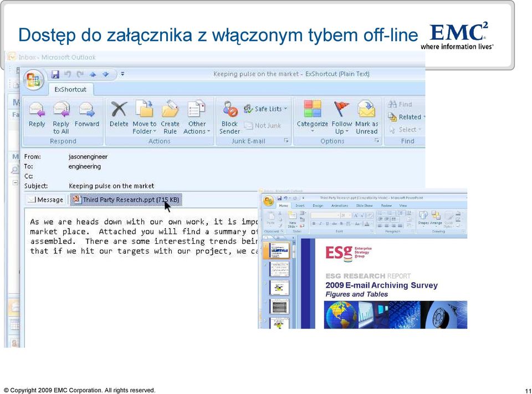The width and height of the screenshot is (532, 394).
Task: Select the ExShortcut ribbon tab
Action: tap(70, 90)
